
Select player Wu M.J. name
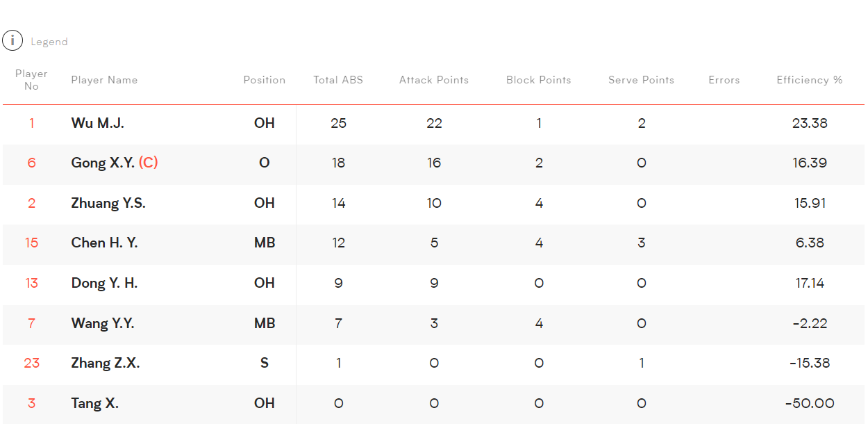click(98, 123)
